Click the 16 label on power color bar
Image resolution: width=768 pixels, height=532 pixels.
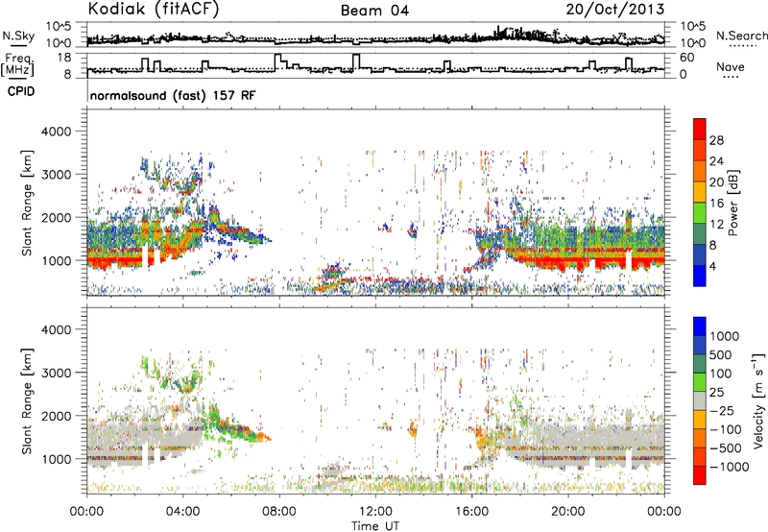[716, 204]
